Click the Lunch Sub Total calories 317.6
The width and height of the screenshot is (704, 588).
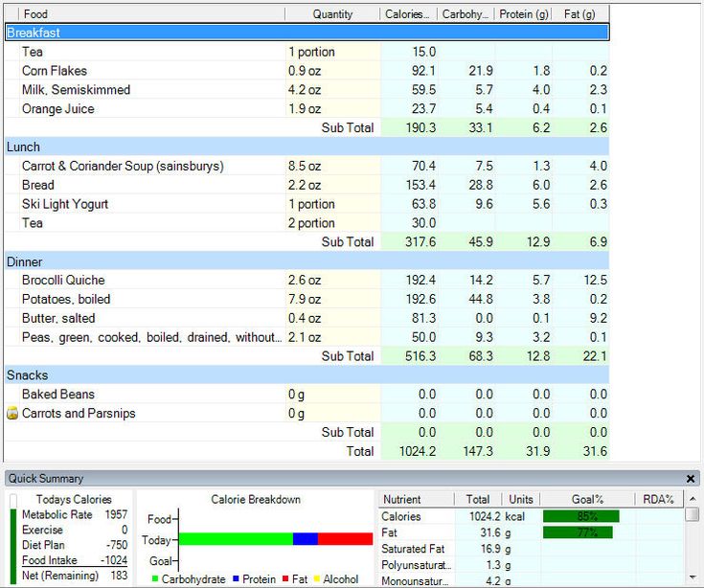coord(420,242)
